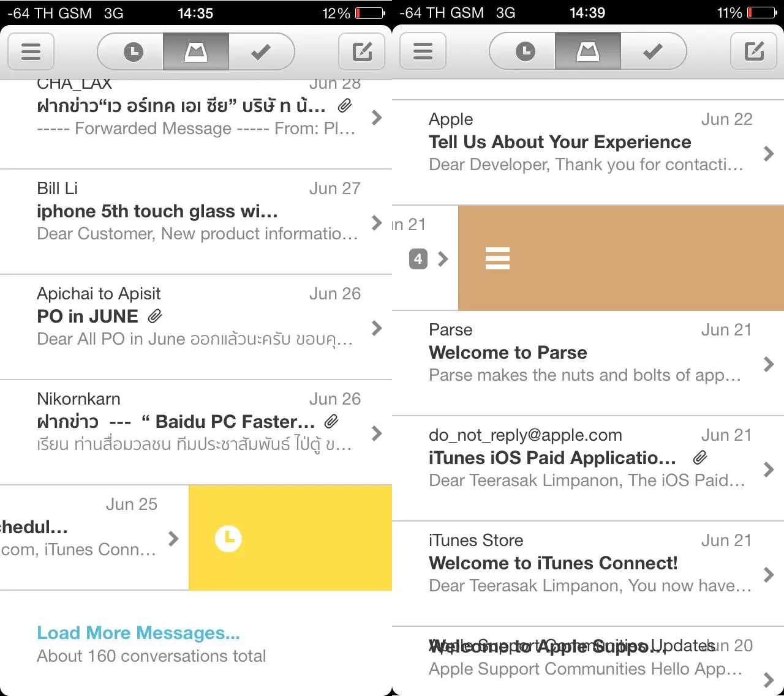
Task: Open attachment clip on CHA_LAX message
Action: (345, 105)
